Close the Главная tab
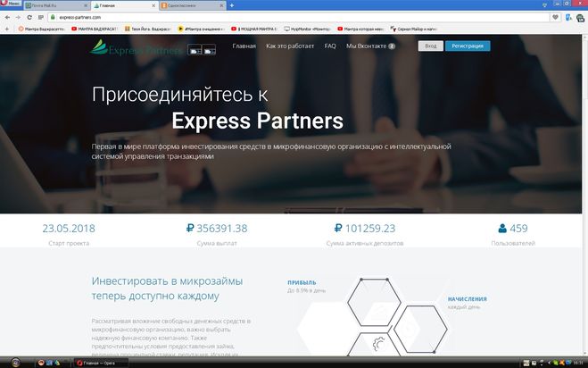This screenshot has width=588, height=368. (153, 5)
